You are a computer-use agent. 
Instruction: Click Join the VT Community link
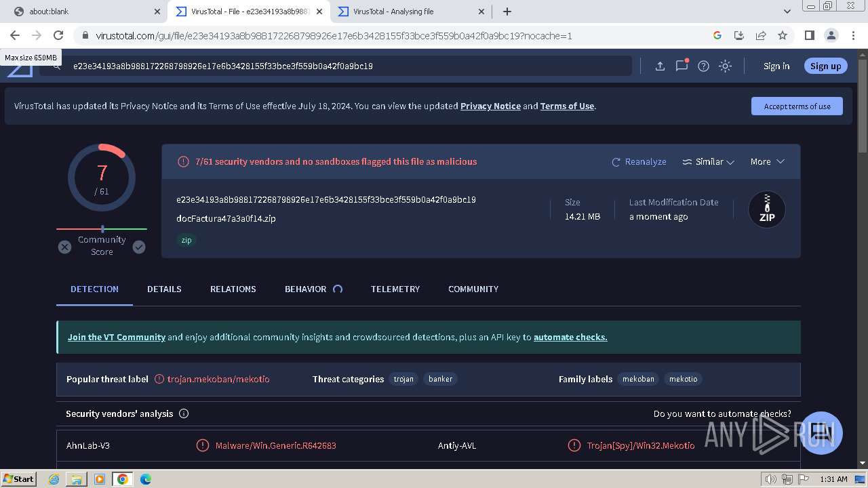(117, 337)
